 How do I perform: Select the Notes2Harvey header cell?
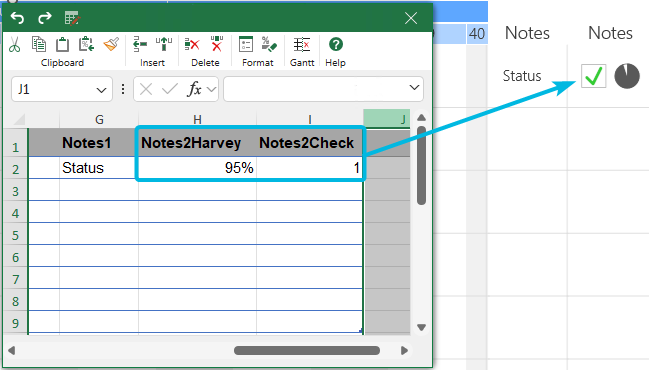[197, 143]
